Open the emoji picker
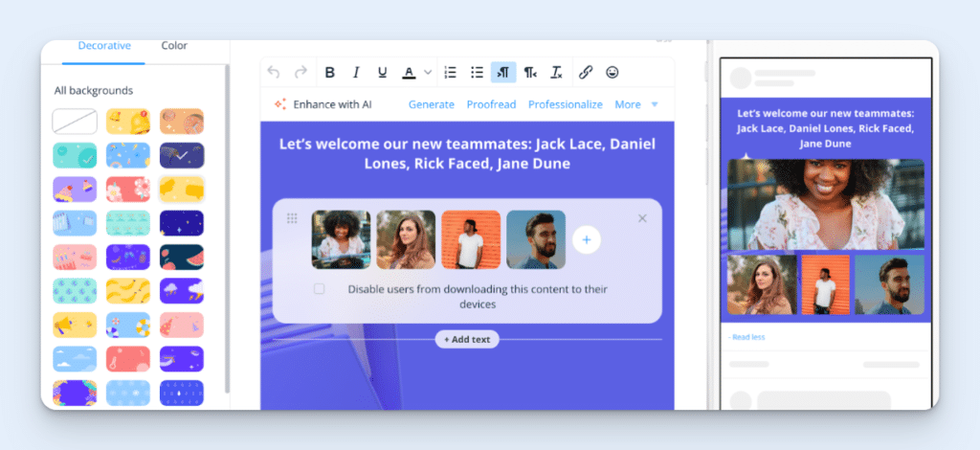980x450 pixels. tap(612, 73)
